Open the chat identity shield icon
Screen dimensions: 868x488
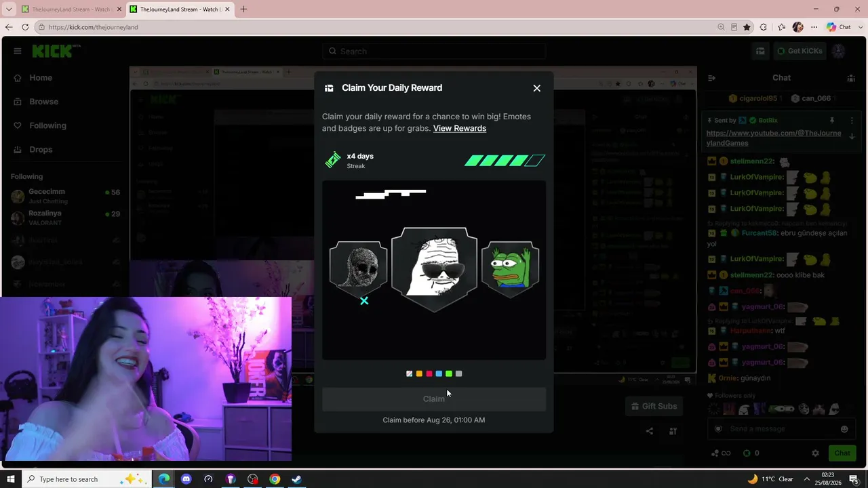click(718, 428)
